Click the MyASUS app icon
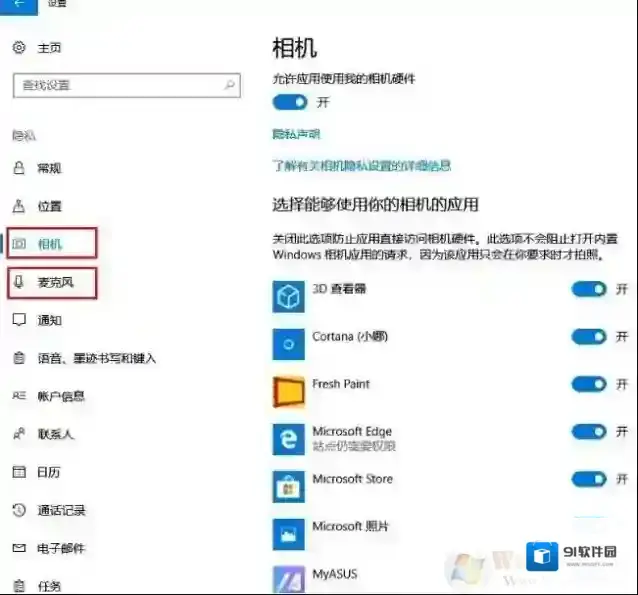Image resolution: width=638 pixels, height=595 pixels. (288, 579)
